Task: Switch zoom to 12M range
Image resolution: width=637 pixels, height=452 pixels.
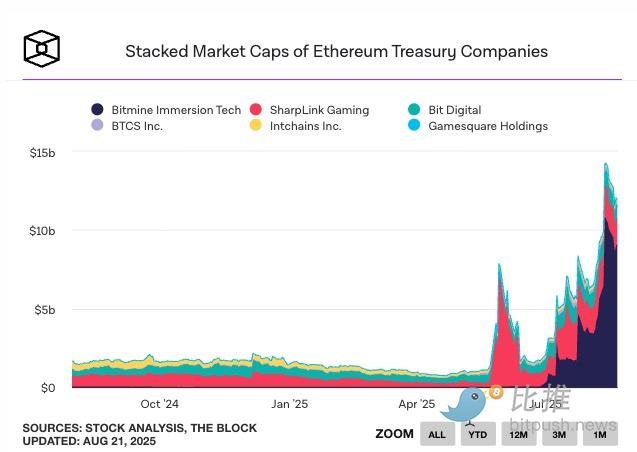Action: 519,434
